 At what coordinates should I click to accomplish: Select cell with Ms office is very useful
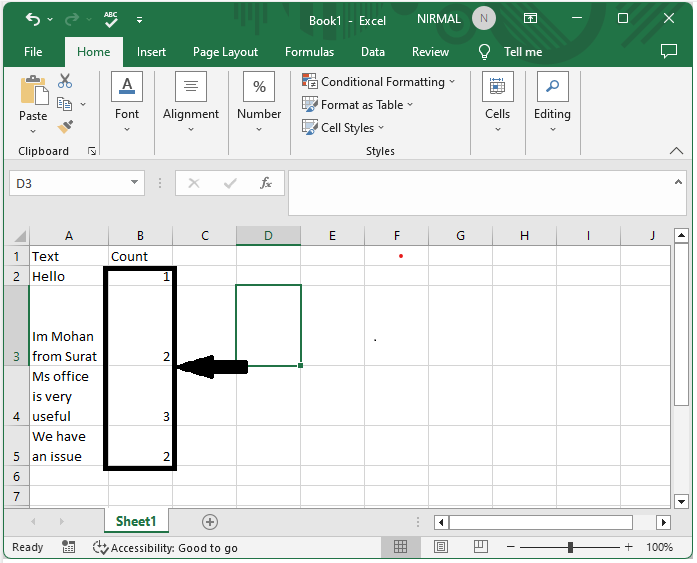[x=69, y=396]
